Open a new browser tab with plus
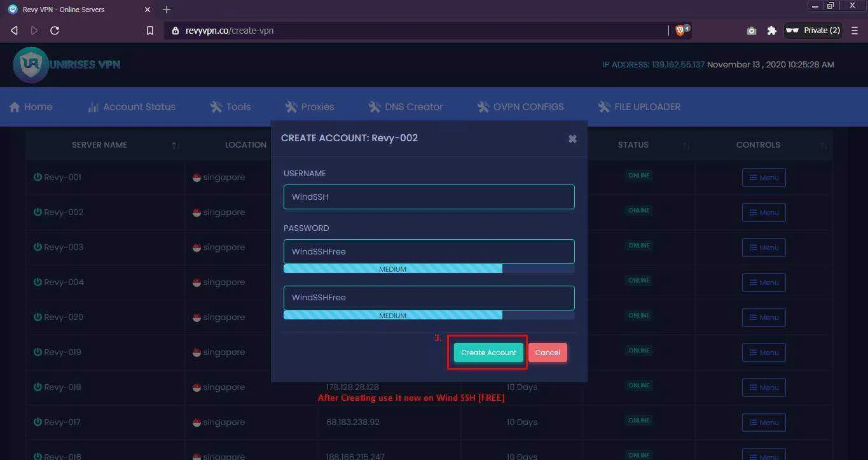 pyautogui.click(x=167, y=10)
